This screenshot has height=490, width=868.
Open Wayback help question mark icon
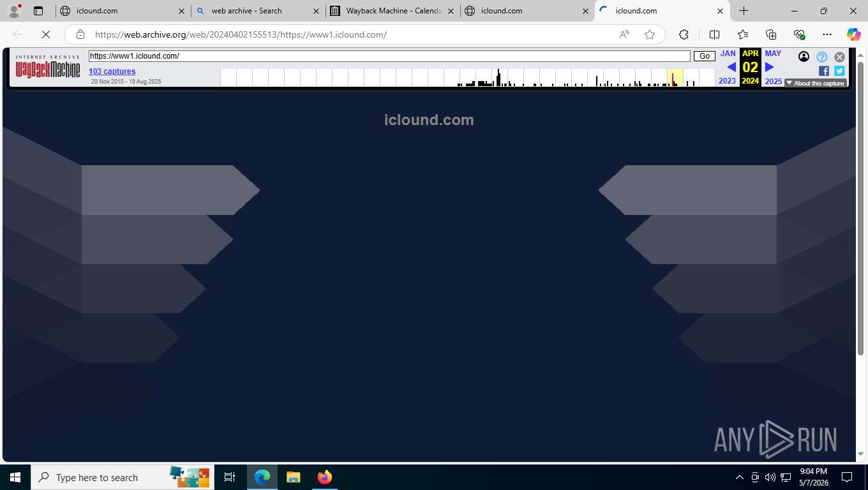822,57
